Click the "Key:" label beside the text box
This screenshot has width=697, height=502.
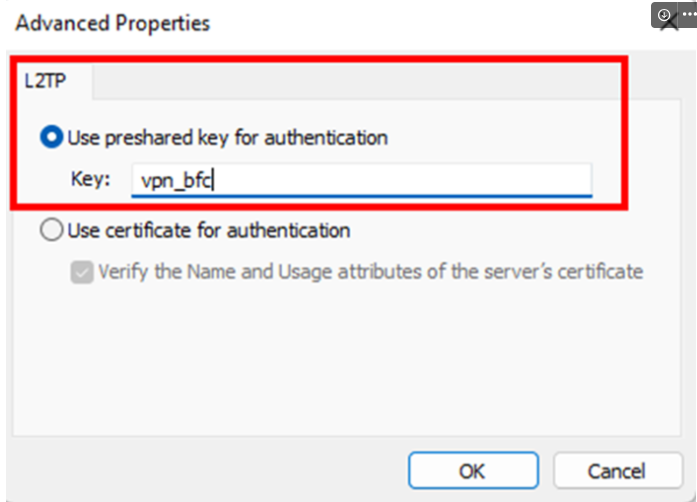(90, 179)
